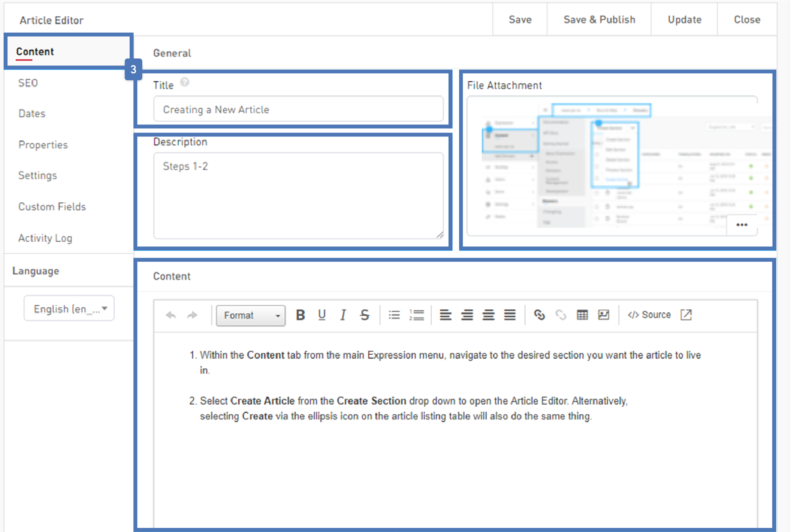Image resolution: width=790 pixels, height=532 pixels.
Task: Insert a bulleted list
Action: (x=394, y=315)
